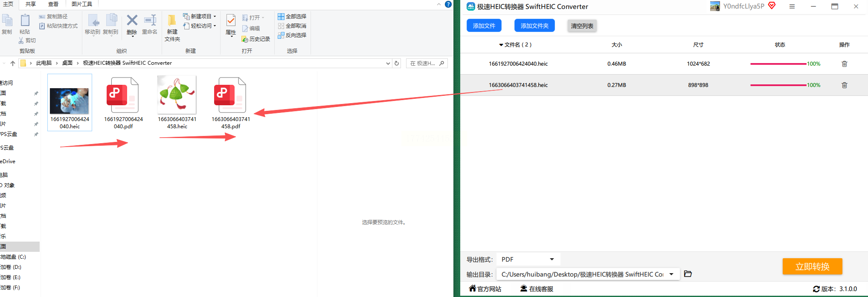
Task: Delete 1663066403741458.heic with its trash icon
Action: pyautogui.click(x=844, y=85)
